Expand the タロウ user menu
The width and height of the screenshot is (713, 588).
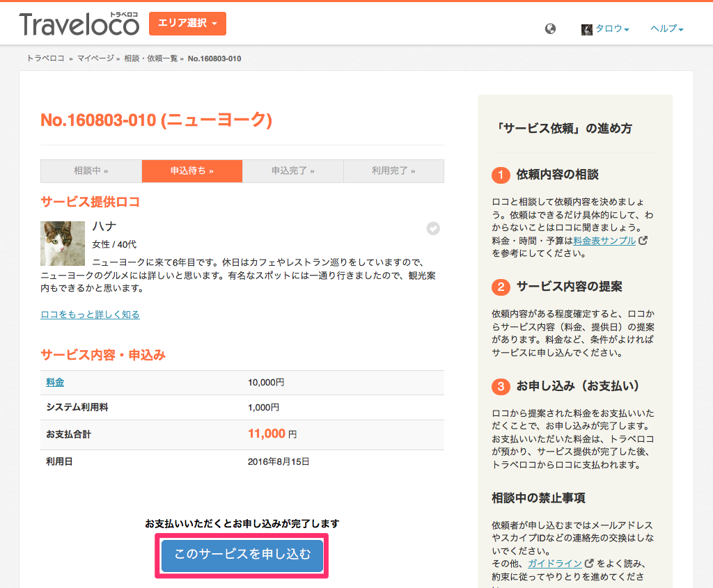pyautogui.click(x=612, y=29)
